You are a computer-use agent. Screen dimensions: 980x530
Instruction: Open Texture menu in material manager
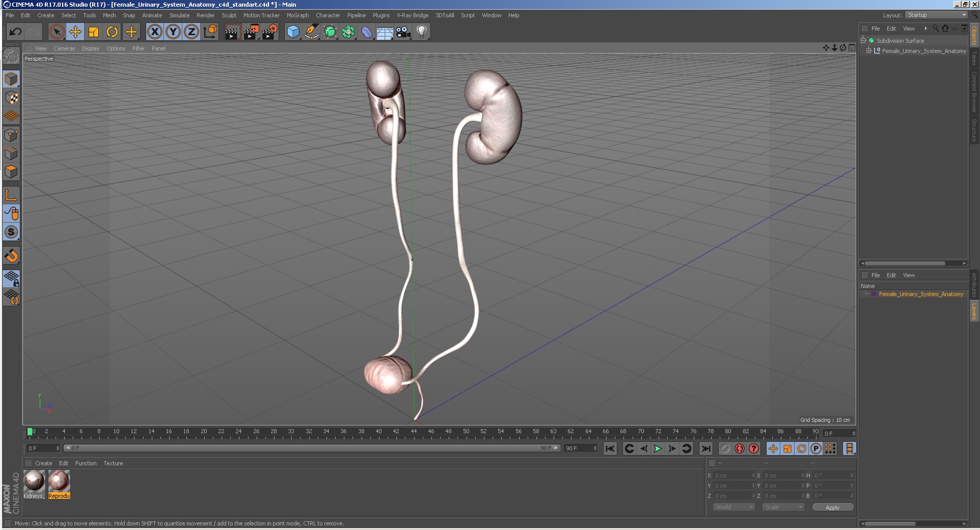113,463
